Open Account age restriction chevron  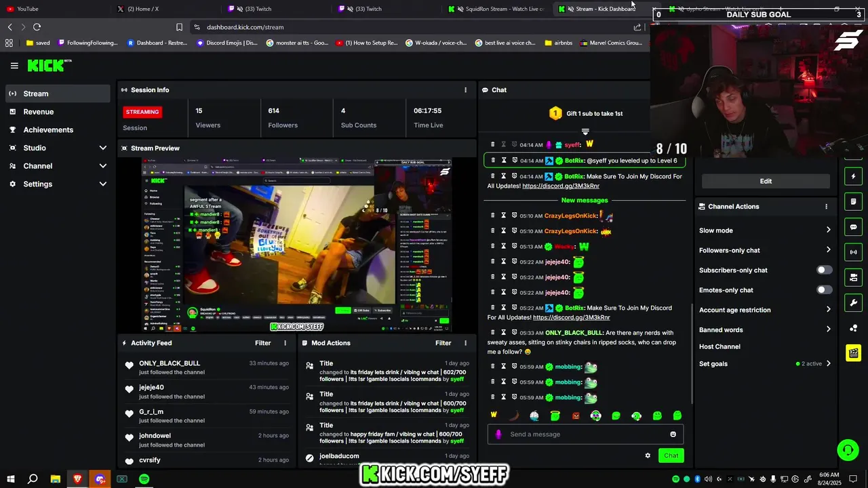828,310
